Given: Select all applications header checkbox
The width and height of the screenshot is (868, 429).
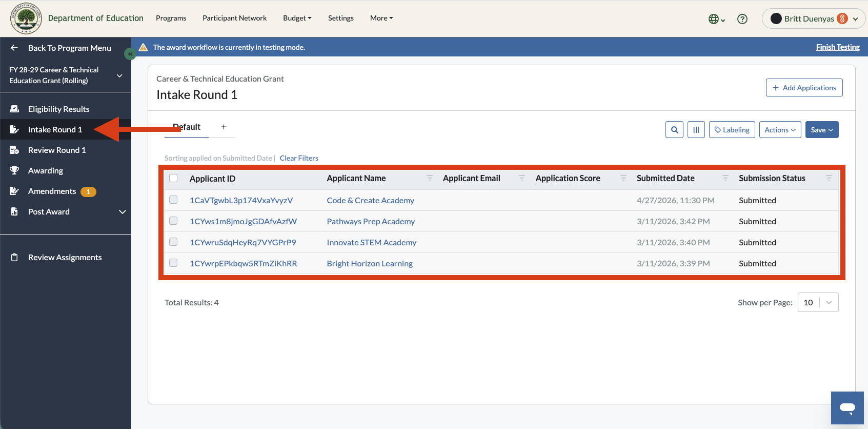Looking at the screenshot, I should [x=173, y=178].
